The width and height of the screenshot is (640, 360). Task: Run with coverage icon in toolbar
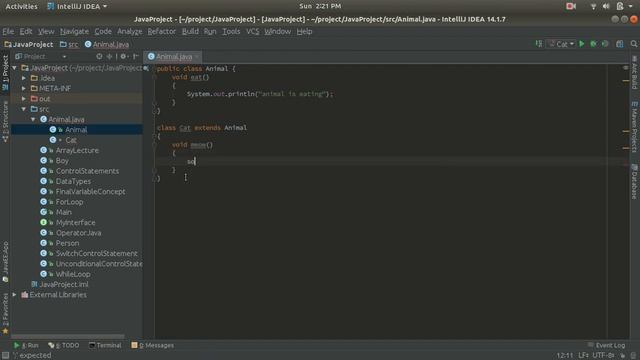pos(605,44)
